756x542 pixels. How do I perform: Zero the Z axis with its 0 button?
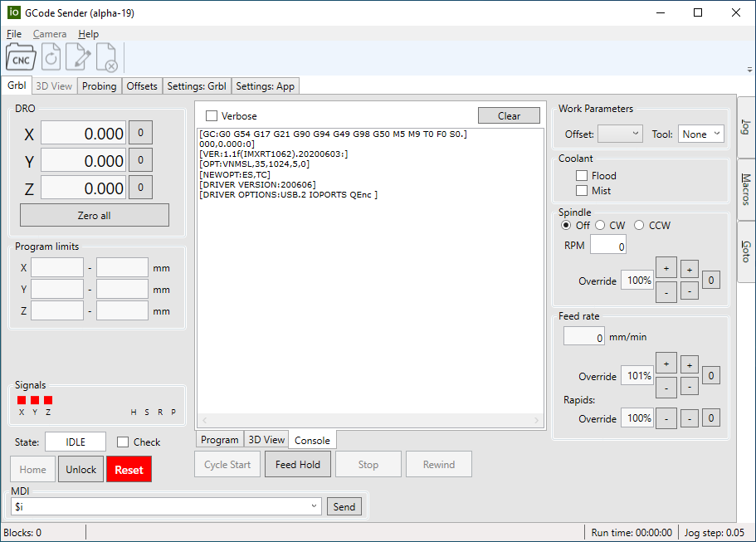click(x=140, y=188)
